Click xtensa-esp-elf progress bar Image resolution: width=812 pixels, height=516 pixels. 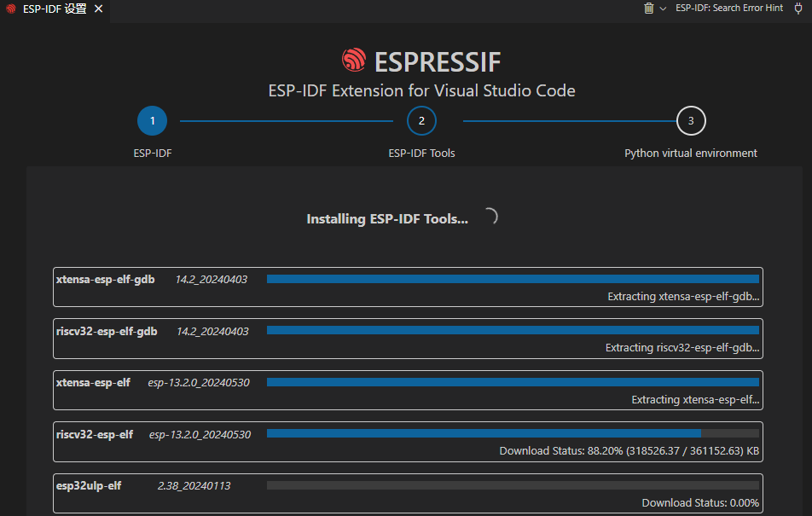513,382
